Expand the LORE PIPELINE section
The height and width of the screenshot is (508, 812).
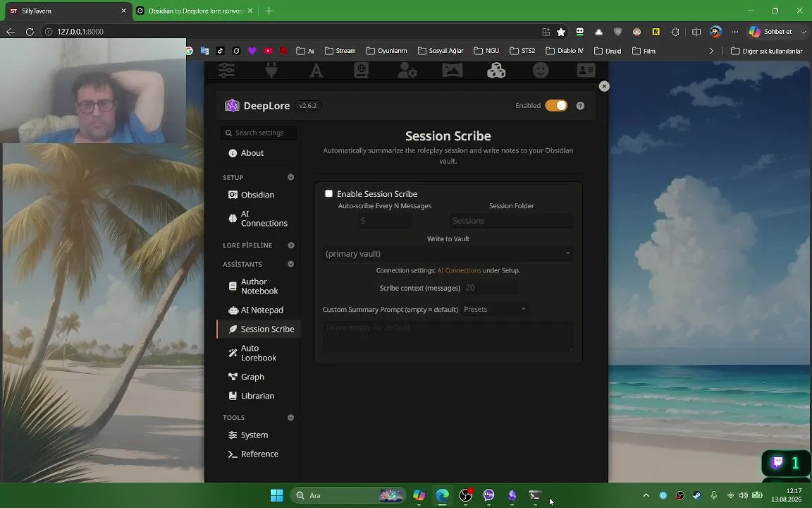pos(290,246)
